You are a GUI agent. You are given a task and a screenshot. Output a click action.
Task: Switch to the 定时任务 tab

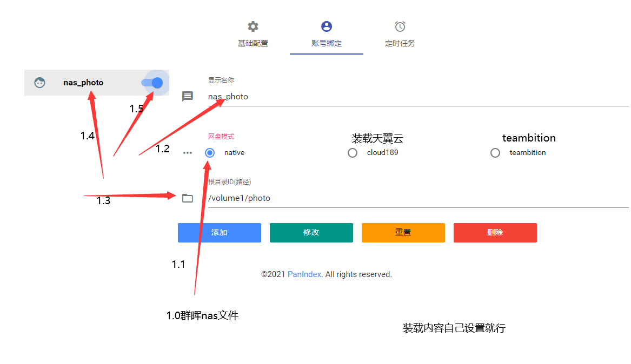coord(400,43)
